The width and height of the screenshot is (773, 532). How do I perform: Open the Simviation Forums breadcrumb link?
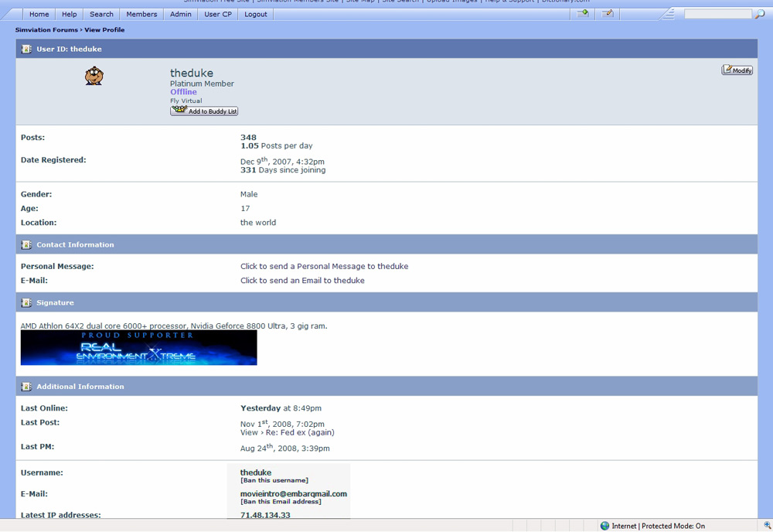[x=46, y=30]
